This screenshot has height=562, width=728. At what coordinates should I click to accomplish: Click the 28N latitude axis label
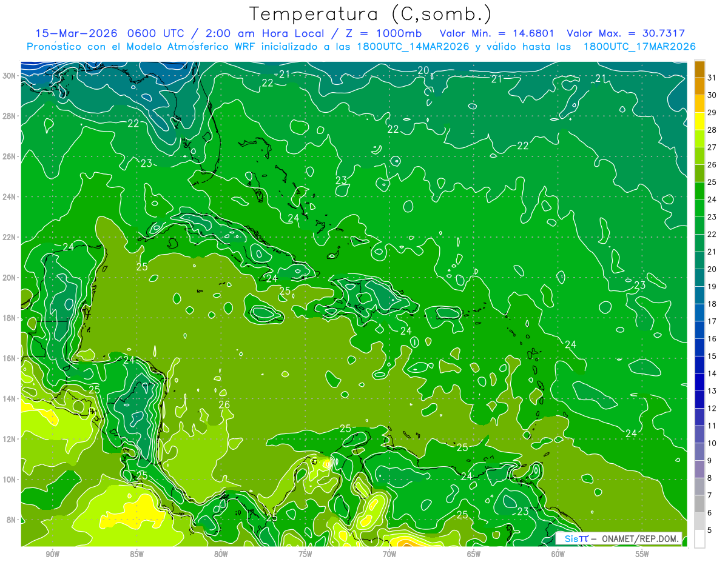pyautogui.click(x=9, y=116)
